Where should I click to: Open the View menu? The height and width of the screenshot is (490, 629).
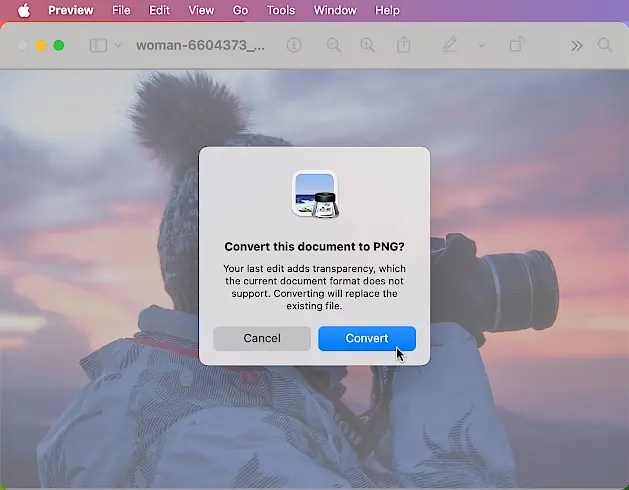(x=201, y=10)
